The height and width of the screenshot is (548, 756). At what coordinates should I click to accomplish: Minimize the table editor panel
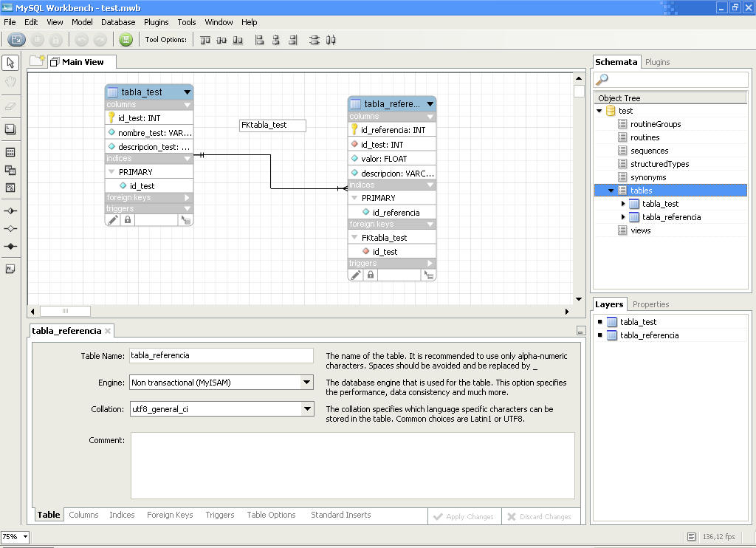click(x=581, y=331)
